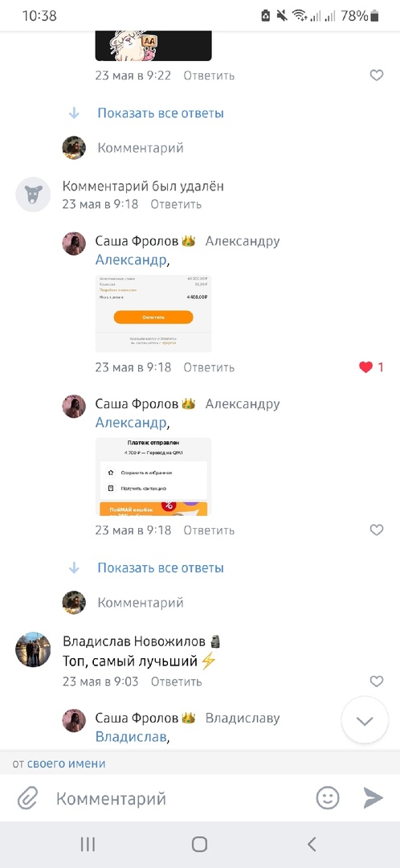Tap the scroll-down chevron floating button
The width and height of the screenshot is (400, 868).
pyautogui.click(x=365, y=720)
